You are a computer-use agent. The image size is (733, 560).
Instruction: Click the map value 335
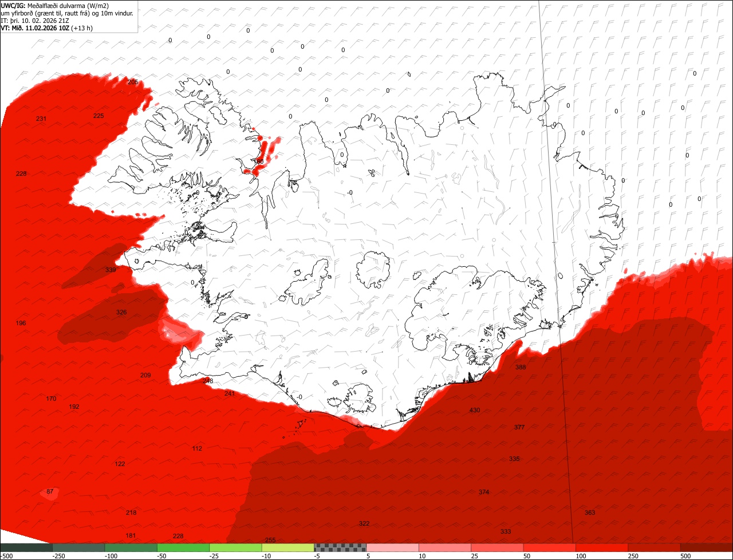[514, 459]
